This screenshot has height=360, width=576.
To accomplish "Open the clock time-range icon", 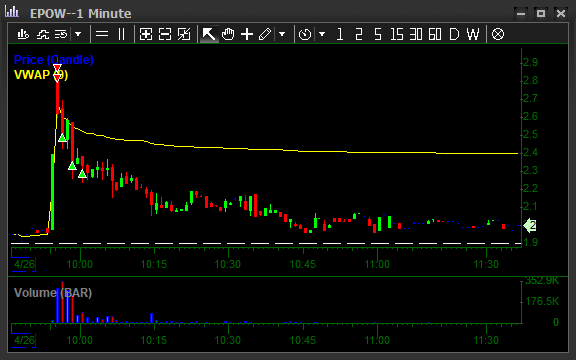I will (x=305, y=34).
